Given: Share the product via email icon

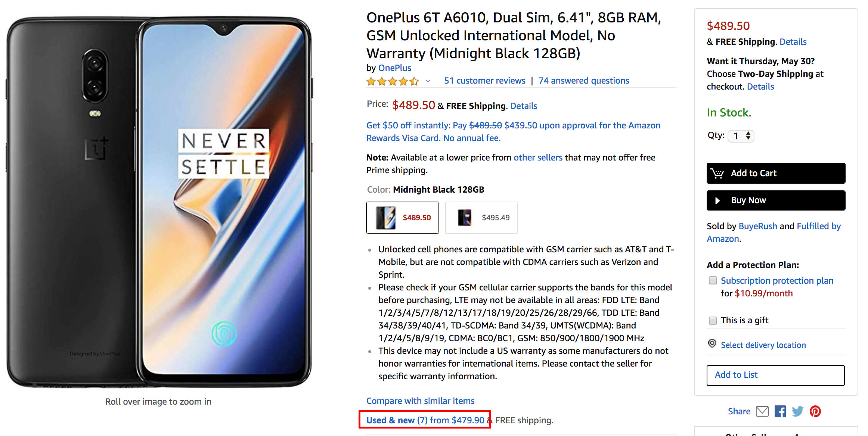Looking at the screenshot, I should (x=762, y=411).
